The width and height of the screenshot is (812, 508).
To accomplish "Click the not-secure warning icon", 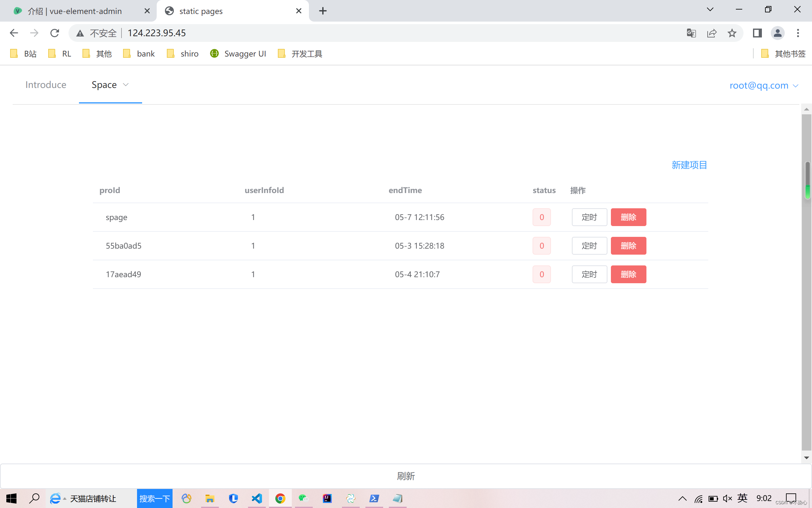I will [80, 33].
